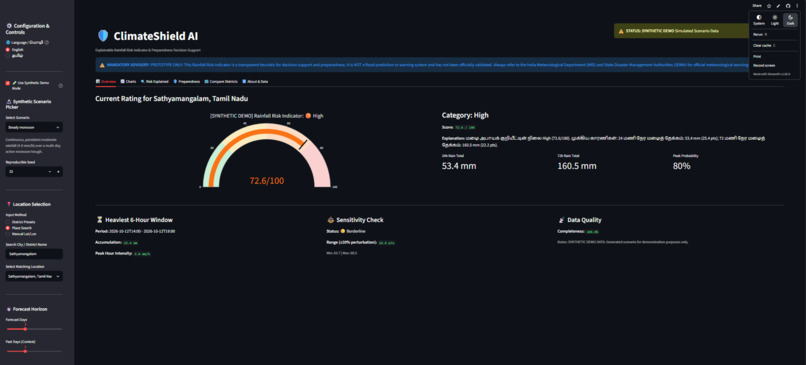Choose Record screen from the main menu

(774, 65)
